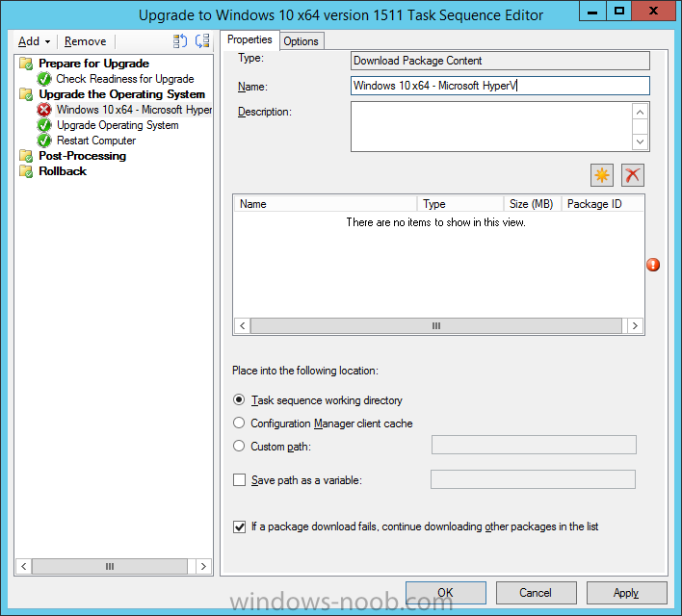Image resolution: width=682 pixels, height=616 pixels.
Task: Select Windows 10 x64 - Microsoft Hyper step
Action: pyautogui.click(x=134, y=110)
